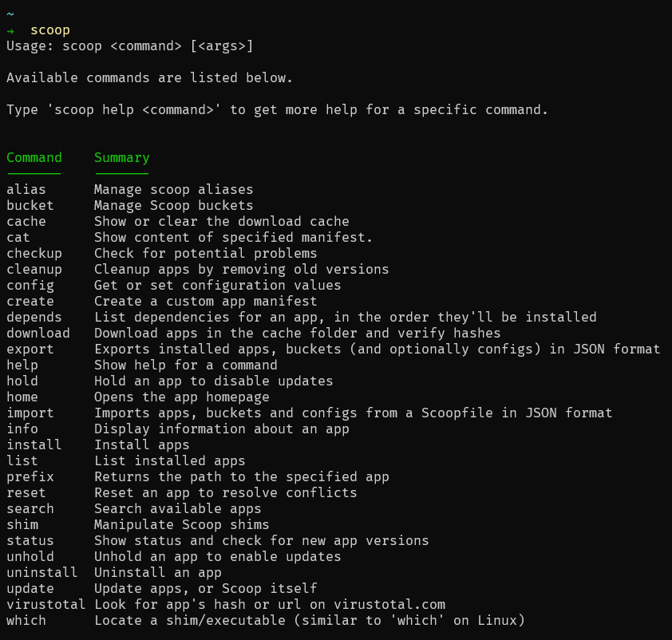The width and height of the screenshot is (672, 640).
Task: Click the 'config' command entry
Action: click(30, 286)
